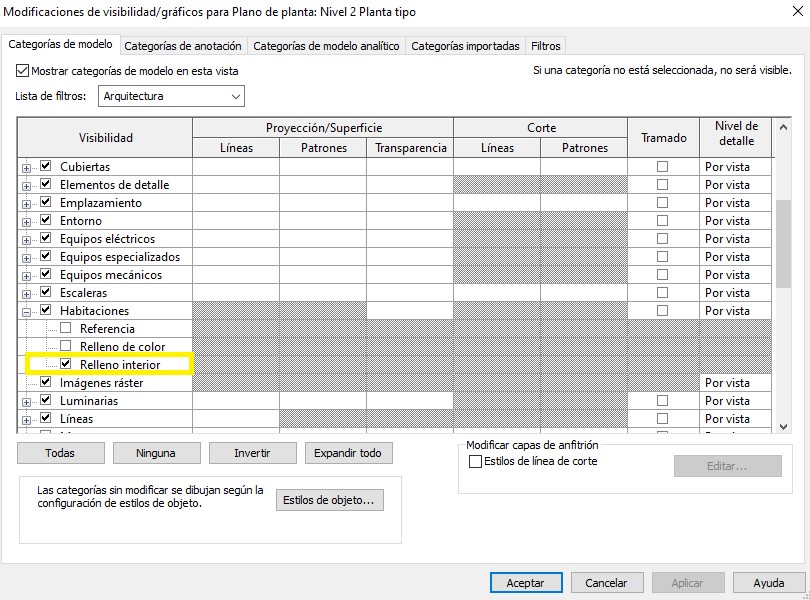Screen dimensions: 810x600
Task: Select Nivel de detalle cell for Luminarias
Action: [x=736, y=401]
